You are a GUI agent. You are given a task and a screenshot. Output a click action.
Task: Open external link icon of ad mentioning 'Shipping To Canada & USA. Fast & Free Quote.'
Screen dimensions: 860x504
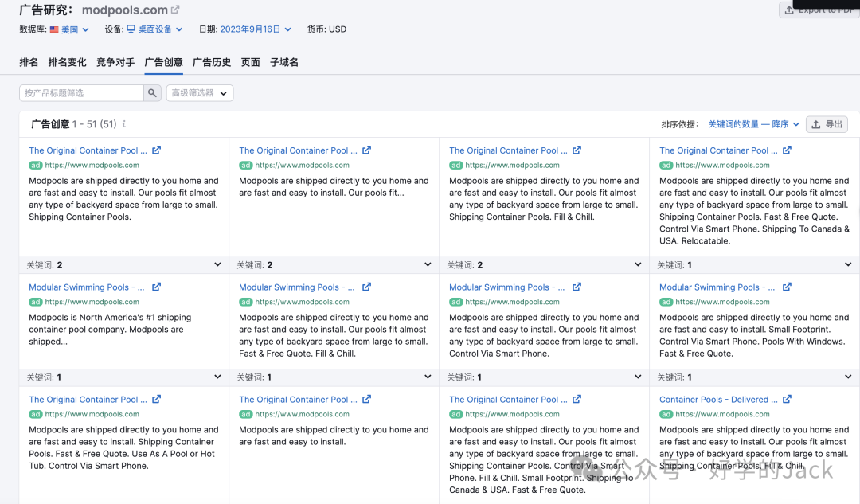click(577, 399)
